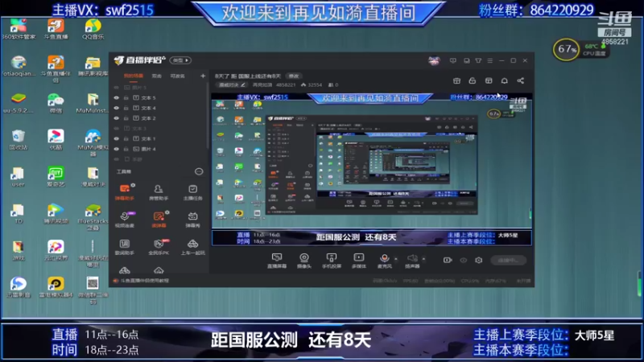Select the 图片 4 source row
The width and height of the screenshot is (644, 362).
[x=159, y=149]
